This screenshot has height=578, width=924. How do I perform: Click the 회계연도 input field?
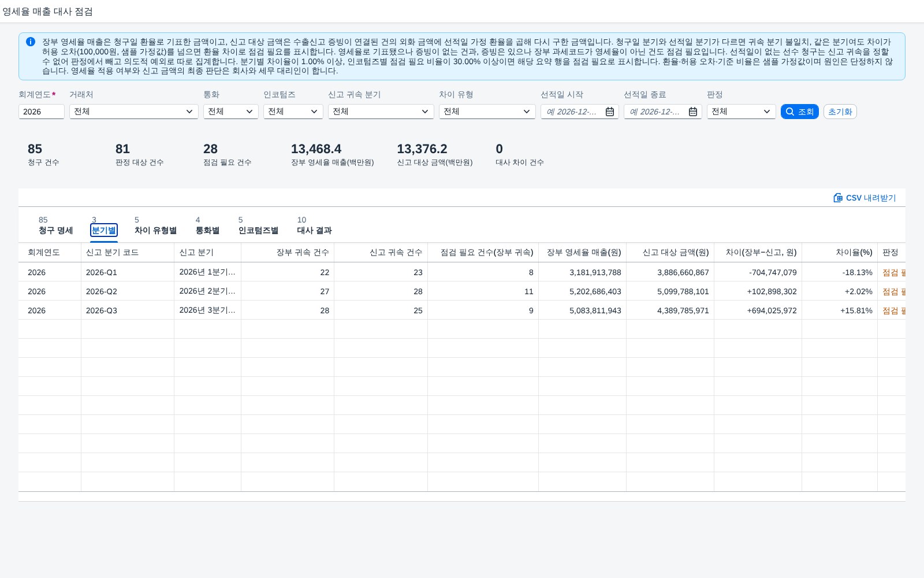click(42, 112)
